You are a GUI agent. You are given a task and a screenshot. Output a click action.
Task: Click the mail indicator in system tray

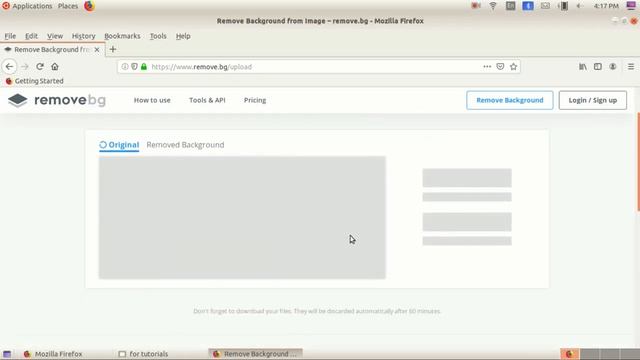coord(545,6)
